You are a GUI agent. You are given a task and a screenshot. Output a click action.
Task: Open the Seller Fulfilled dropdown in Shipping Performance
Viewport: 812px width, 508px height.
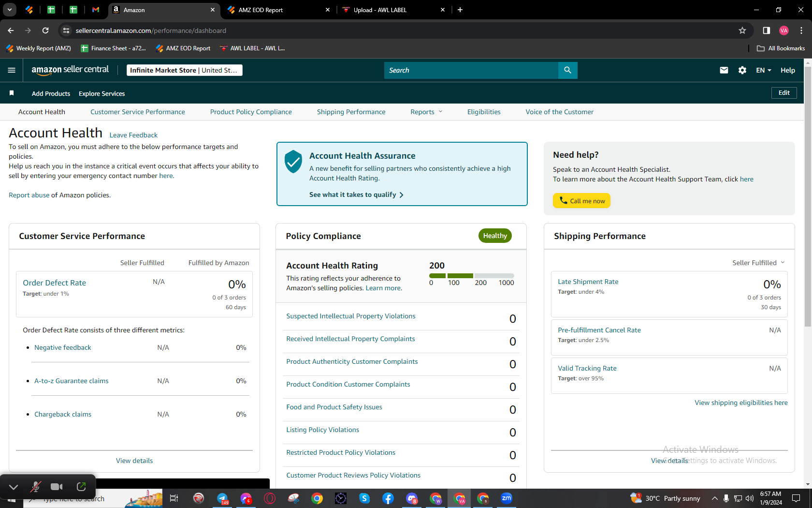(x=759, y=263)
